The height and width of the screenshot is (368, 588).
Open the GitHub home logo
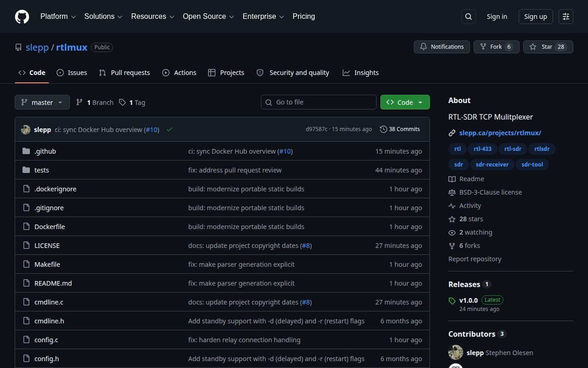[22, 17]
